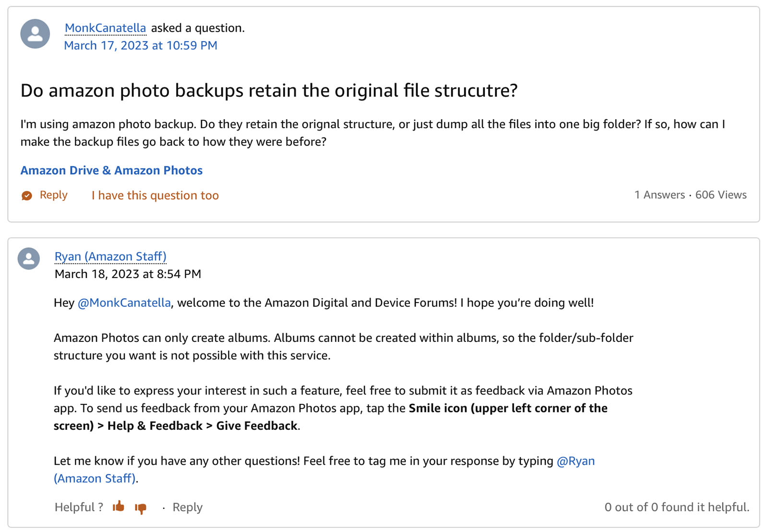
Task: Click the @Ryan (Amazon Staff) tag link
Action: pyautogui.click(x=577, y=461)
